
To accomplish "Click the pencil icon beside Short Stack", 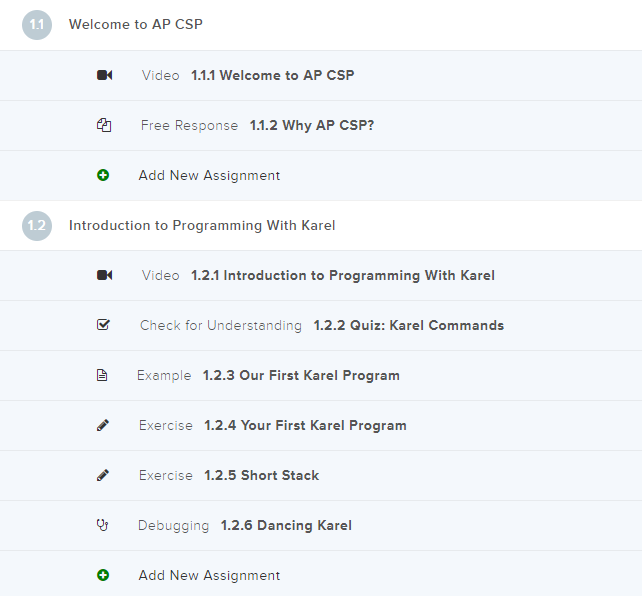I will click(103, 475).
